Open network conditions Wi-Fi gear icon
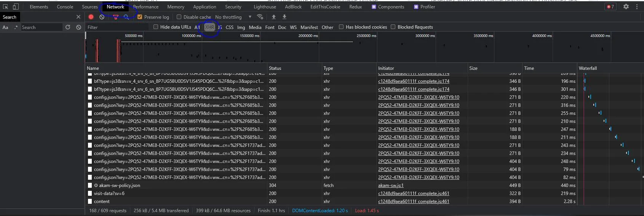 pyautogui.click(x=260, y=17)
